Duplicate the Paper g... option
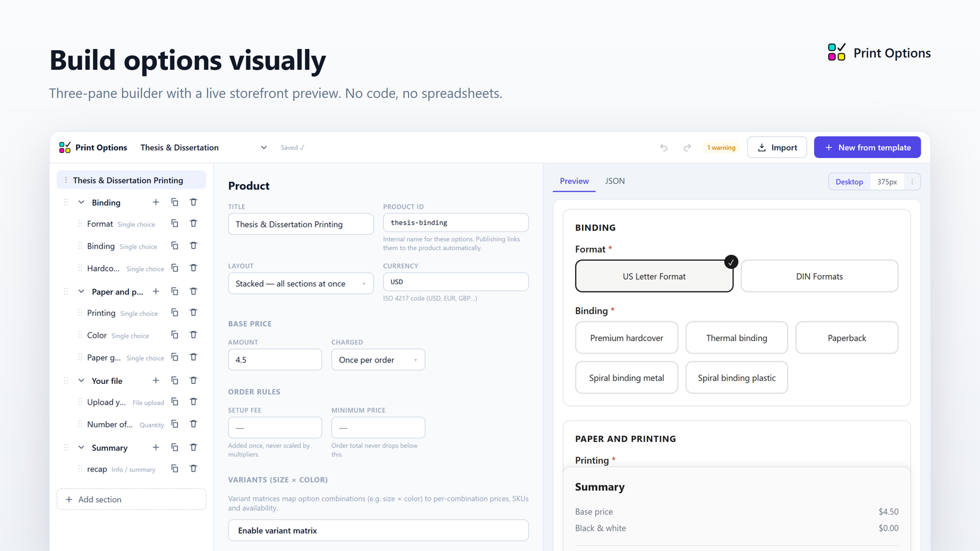This screenshot has width=980, height=551. [175, 357]
